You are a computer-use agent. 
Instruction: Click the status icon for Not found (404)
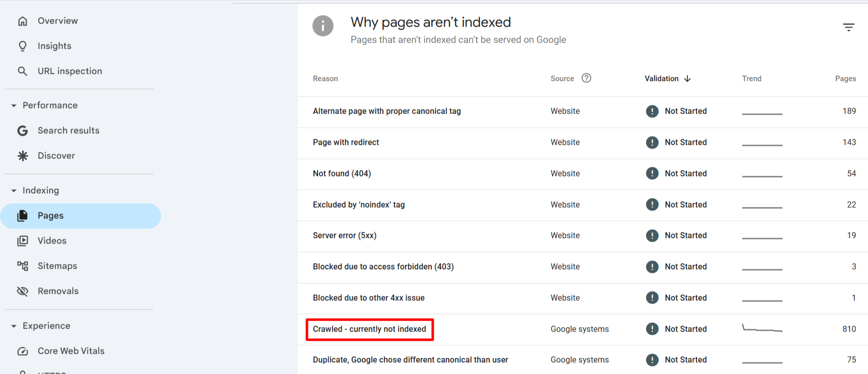pos(652,174)
